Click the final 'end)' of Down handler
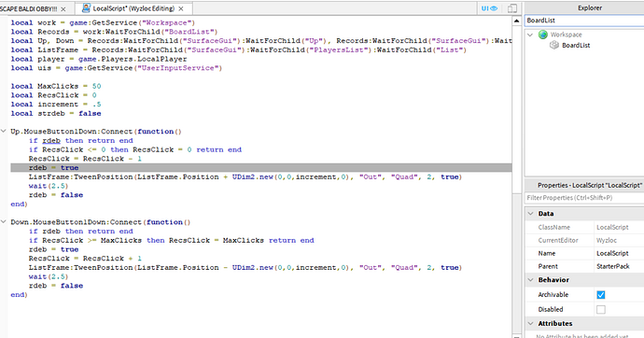Image resolution: width=644 pixels, height=338 pixels. [19, 294]
